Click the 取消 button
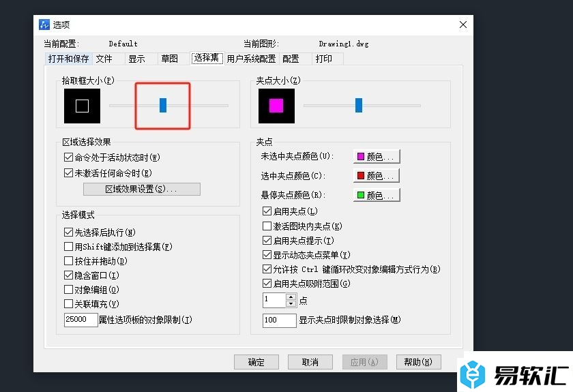 click(310, 362)
